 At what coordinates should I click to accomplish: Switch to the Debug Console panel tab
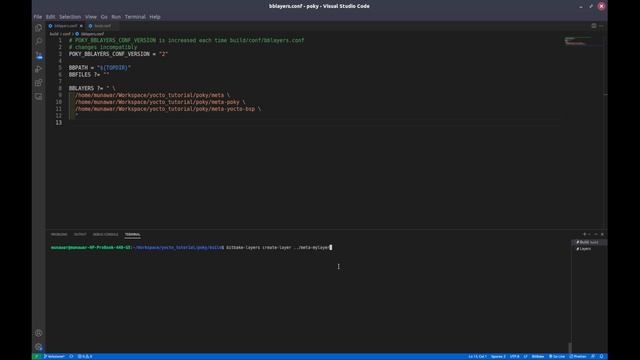click(x=105, y=234)
